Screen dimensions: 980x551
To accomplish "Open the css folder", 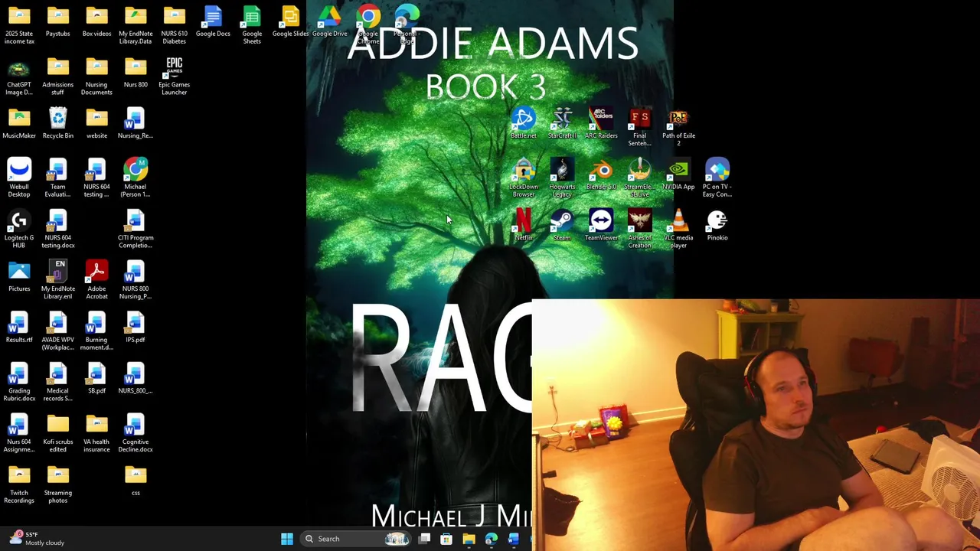I will (136, 481).
